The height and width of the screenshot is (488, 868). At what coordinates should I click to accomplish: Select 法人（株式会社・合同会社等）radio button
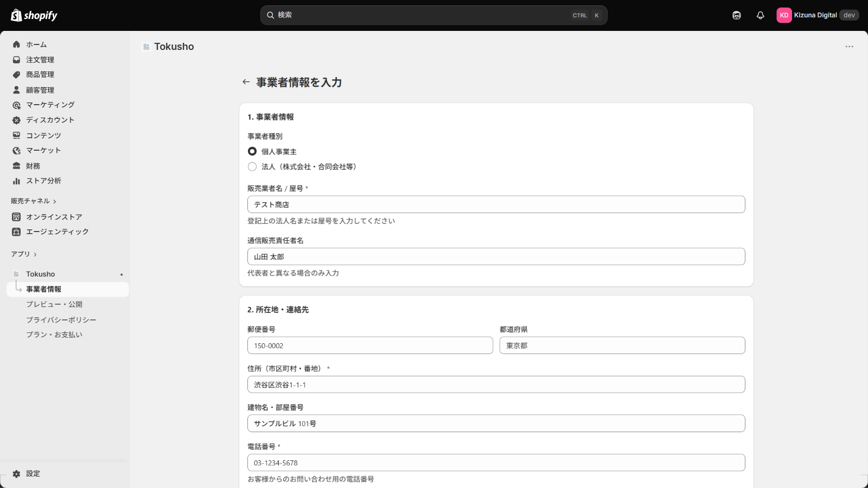pyautogui.click(x=252, y=166)
